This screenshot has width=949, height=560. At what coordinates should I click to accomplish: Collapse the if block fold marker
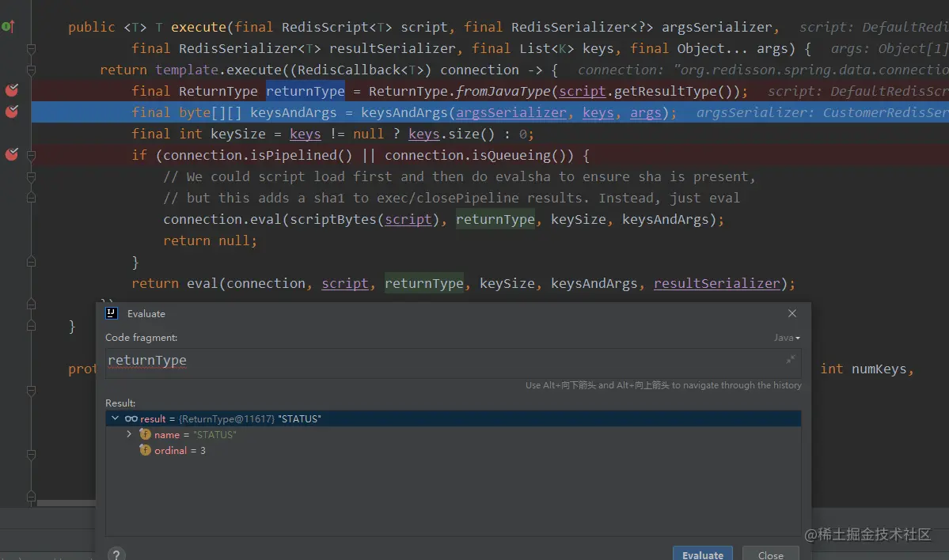31,155
